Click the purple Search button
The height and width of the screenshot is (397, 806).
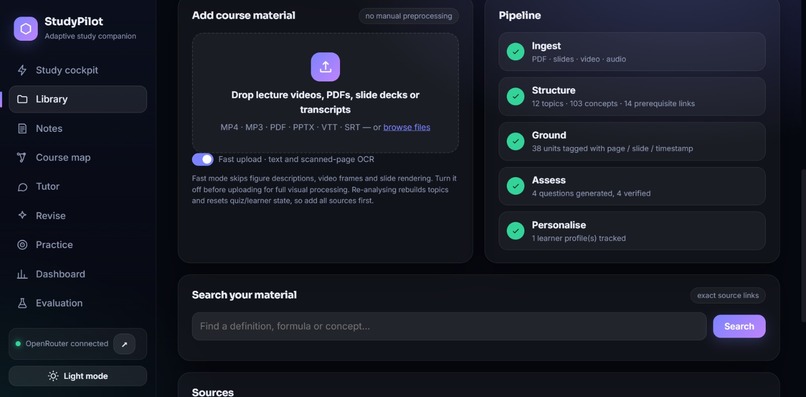tap(739, 326)
